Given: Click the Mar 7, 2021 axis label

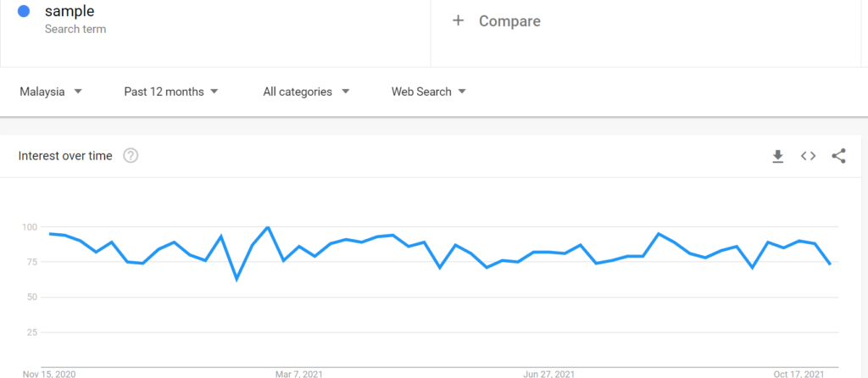Looking at the screenshot, I should (x=300, y=373).
